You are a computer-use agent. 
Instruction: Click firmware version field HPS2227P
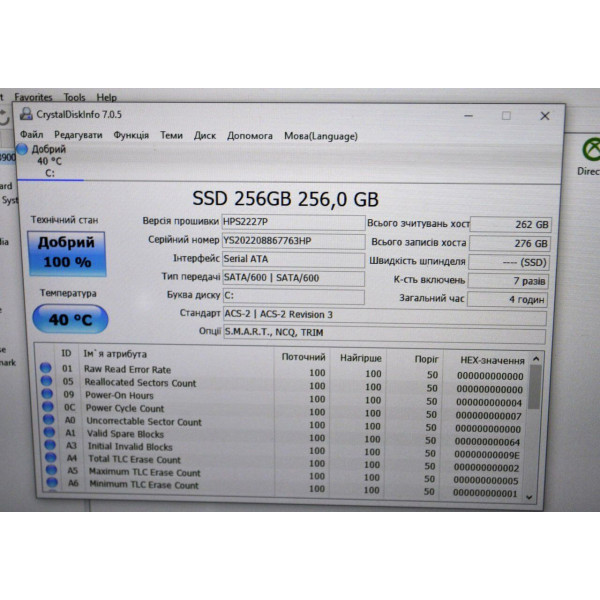(x=293, y=222)
